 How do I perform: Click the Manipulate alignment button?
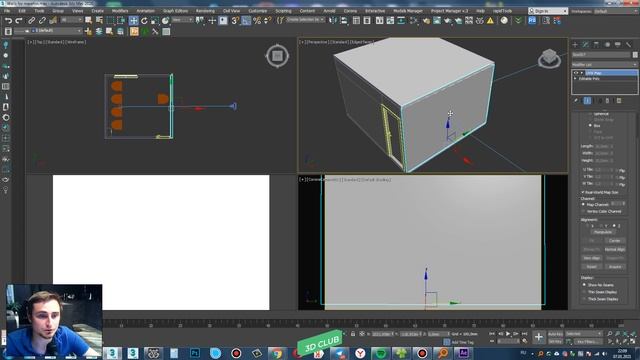click(602, 232)
